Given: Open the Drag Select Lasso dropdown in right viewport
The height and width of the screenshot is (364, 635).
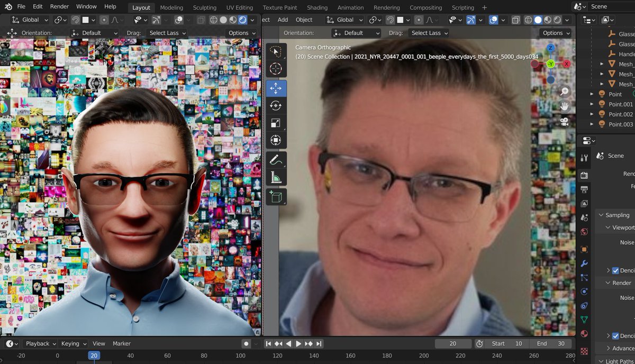Looking at the screenshot, I should [x=429, y=33].
